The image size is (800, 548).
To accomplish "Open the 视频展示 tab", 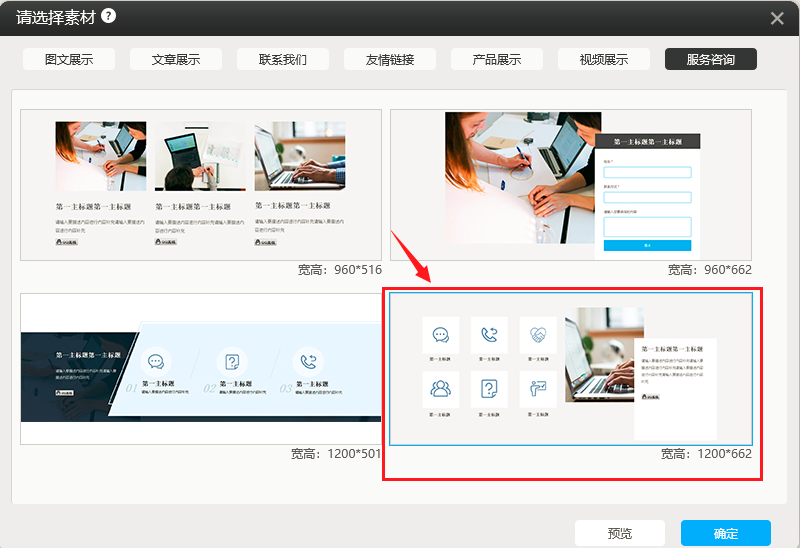I will (604, 59).
